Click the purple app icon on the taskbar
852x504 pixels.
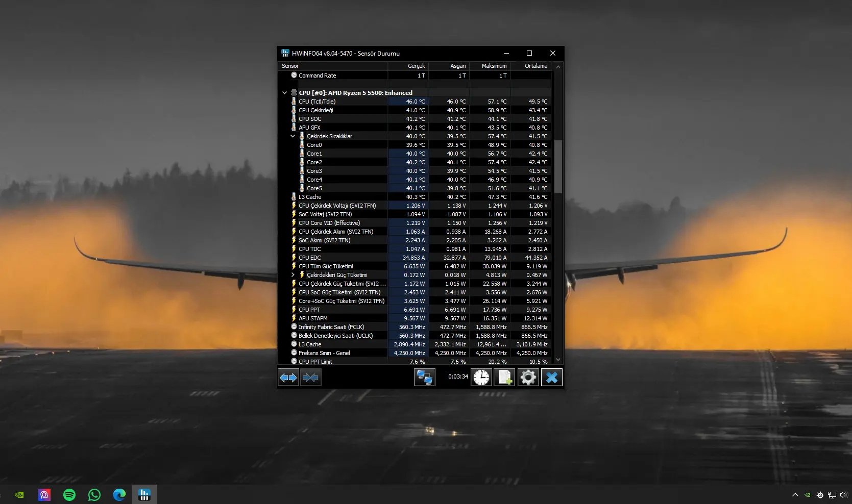pos(44,494)
